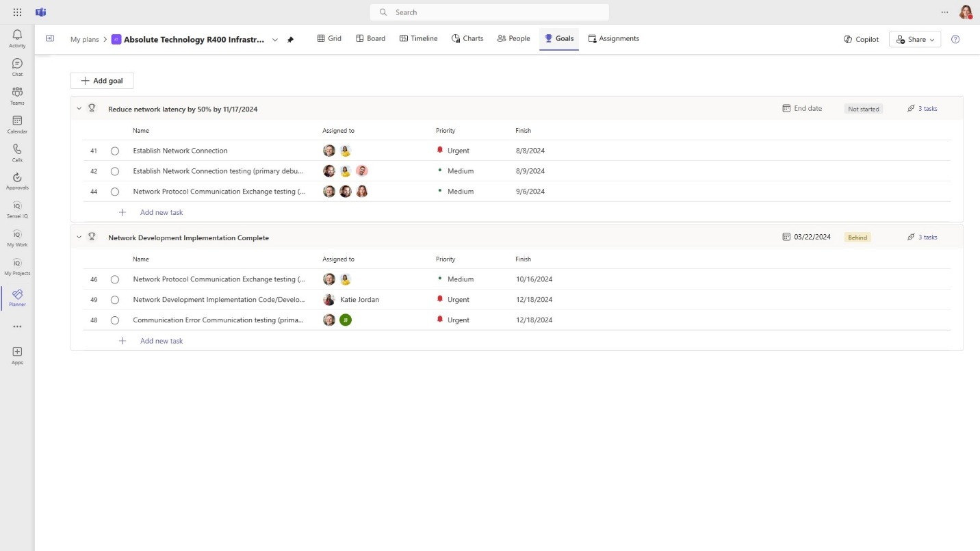Open the Apps store icon
This screenshot has width=980, height=551.
pyautogui.click(x=17, y=355)
